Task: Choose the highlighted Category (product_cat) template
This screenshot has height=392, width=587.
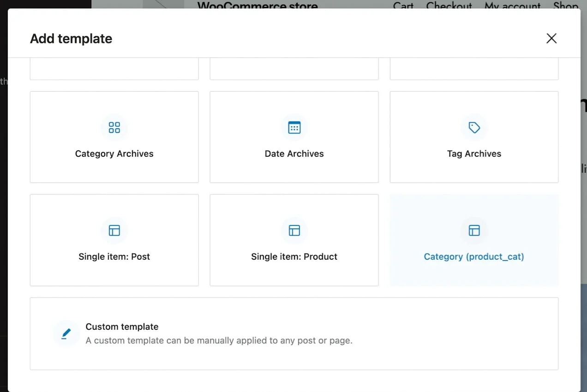Action: tap(474, 240)
